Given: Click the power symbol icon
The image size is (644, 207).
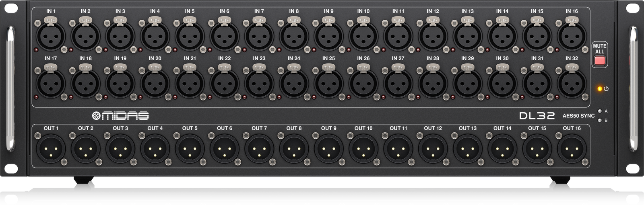Looking at the screenshot, I should click(606, 88).
